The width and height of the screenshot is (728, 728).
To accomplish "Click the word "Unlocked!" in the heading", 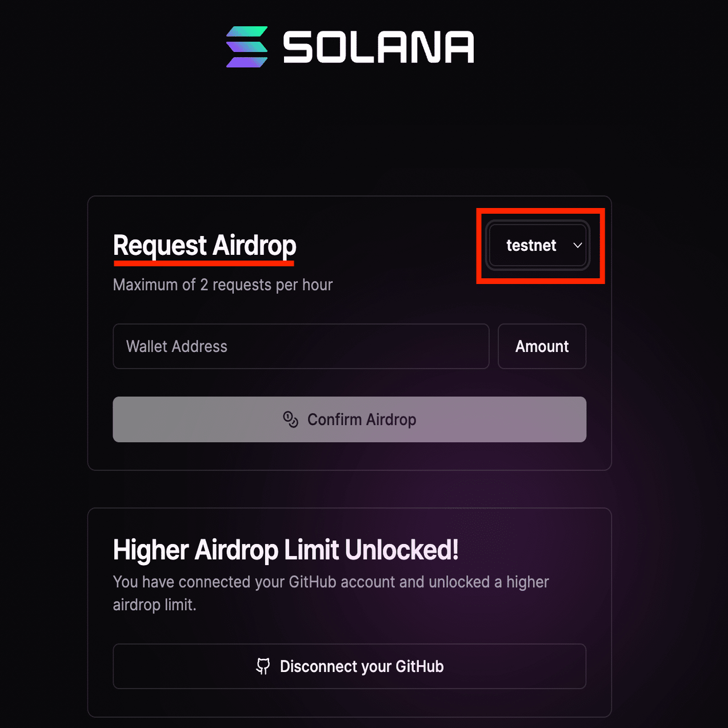I will [x=402, y=550].
